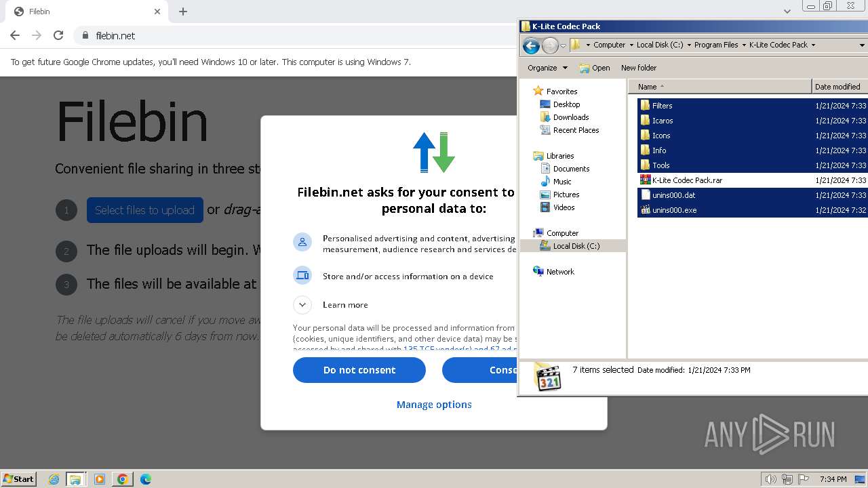This screenshot has height=488, width=868.
Task: Click Do not consent button
Action: (359, 370)
